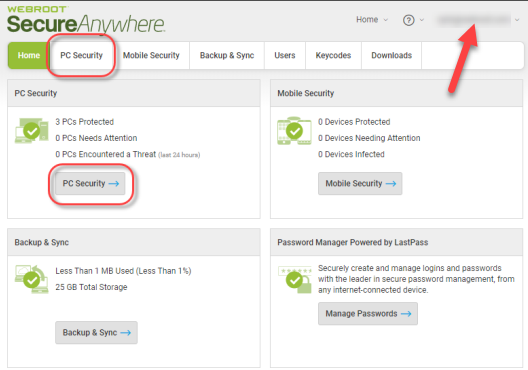Click the Backup & Sync status icon
The image size is (528, 370).
31,279
